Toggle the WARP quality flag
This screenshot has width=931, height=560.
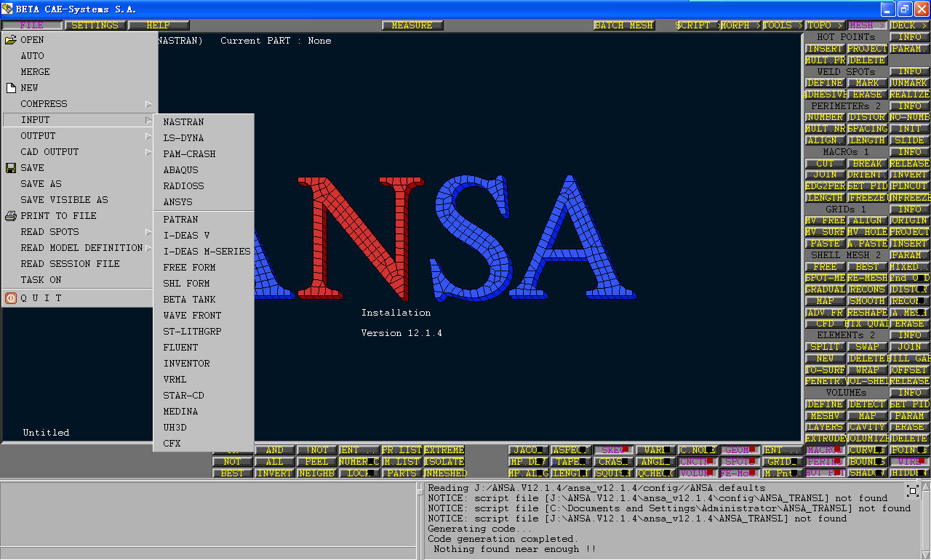click(655, 450)
